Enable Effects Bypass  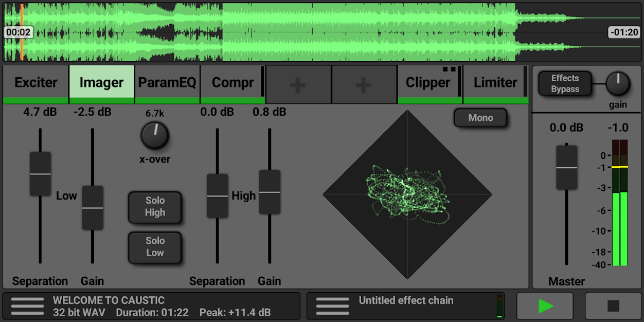point(564,82)
